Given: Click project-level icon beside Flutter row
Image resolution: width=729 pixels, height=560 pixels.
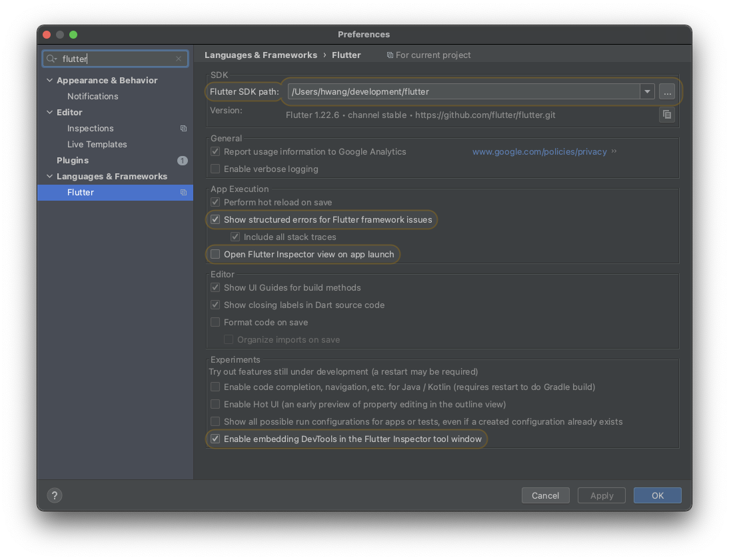Looking at the screenshot, I should point(184,193).
